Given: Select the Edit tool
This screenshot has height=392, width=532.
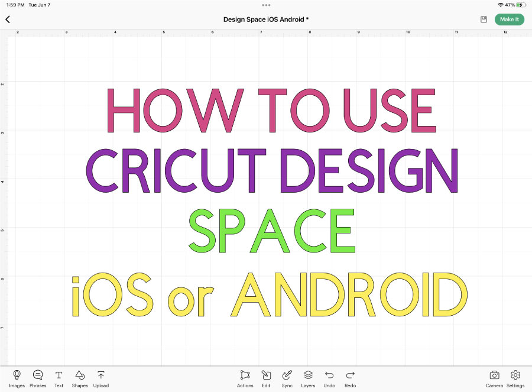Looking at the screenshot, I should coord(266,378).
